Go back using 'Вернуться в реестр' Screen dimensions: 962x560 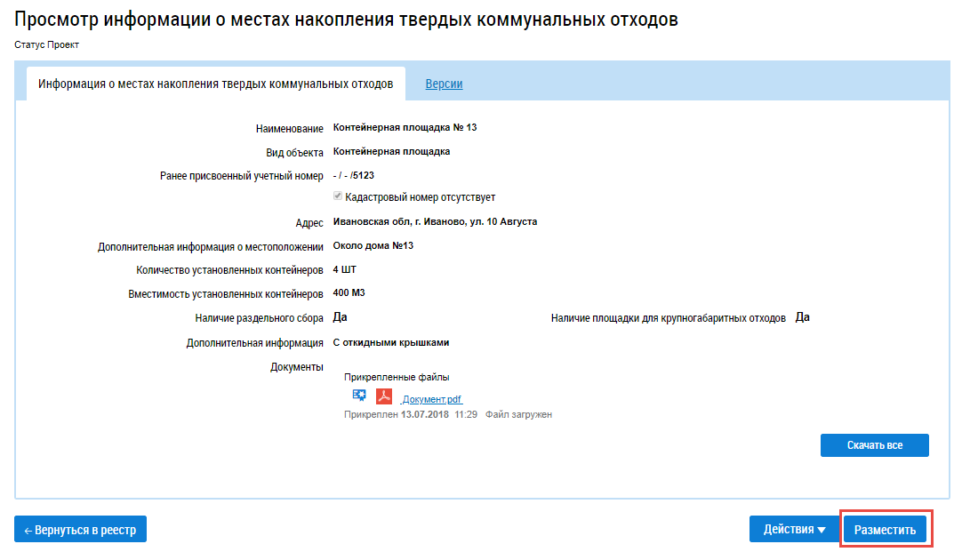click(80, 529)
